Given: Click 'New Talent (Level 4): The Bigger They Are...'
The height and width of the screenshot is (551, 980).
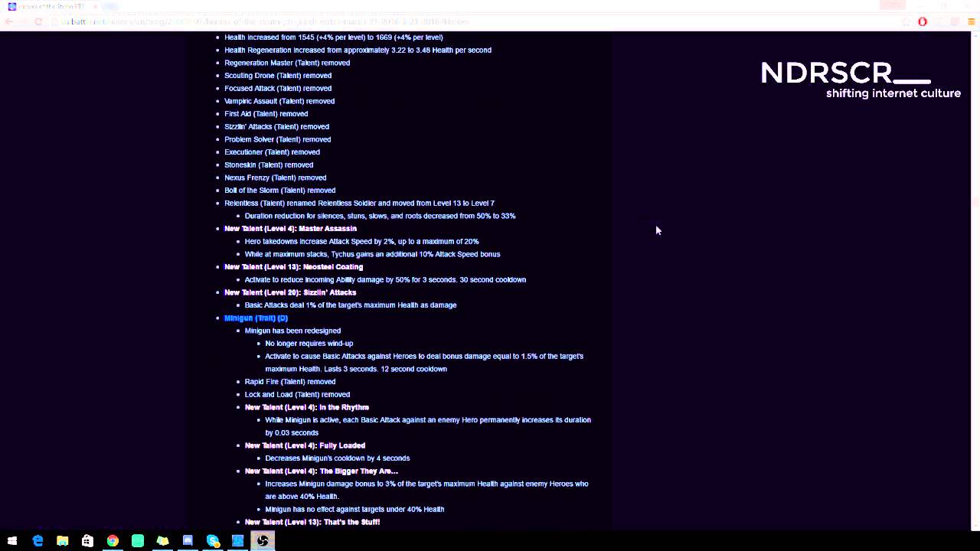Looking at the screenshot, I should coord(321,471).
